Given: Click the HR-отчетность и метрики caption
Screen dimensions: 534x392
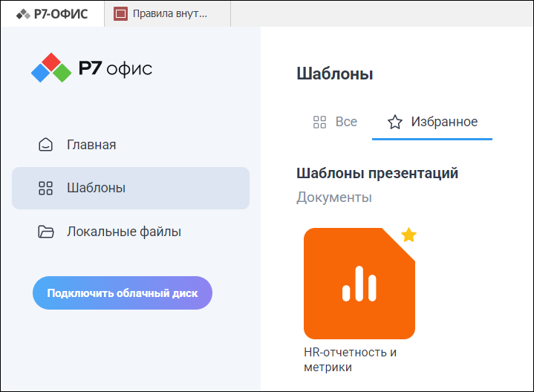Looking at the screenshot, I should (x=351, y=359).
